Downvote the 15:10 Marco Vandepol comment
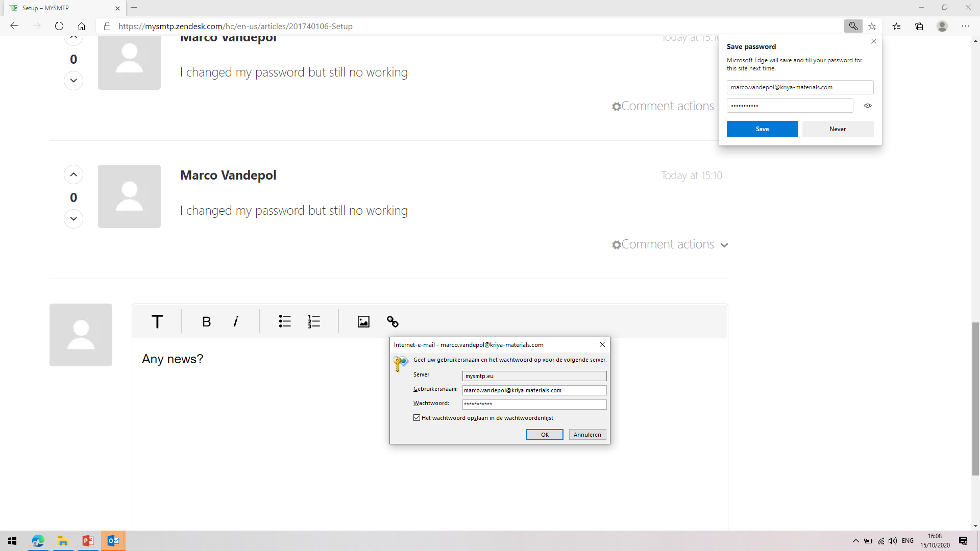The width and height of the screenshot is (980, 551). [73, 219]
